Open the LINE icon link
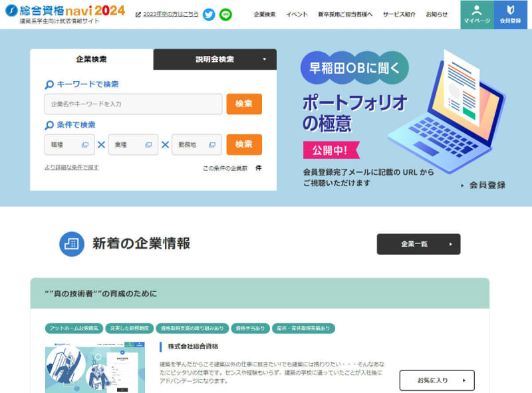The width and height of the screenshot is (532, 393). click(225, 14)
